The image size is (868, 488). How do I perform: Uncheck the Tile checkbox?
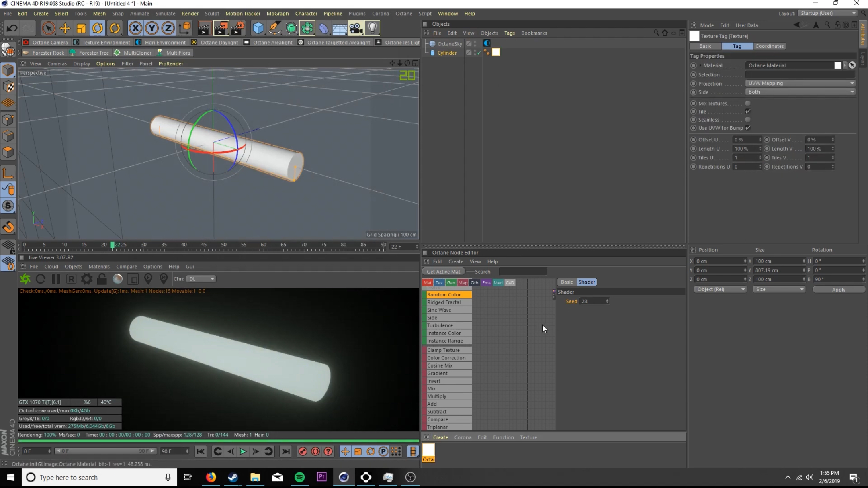coord(748,112)
